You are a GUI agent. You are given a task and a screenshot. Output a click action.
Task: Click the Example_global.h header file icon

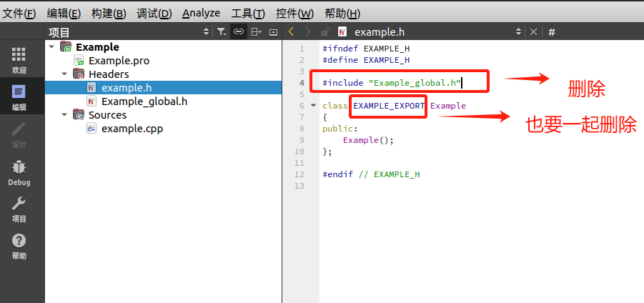tap(91, 101)
